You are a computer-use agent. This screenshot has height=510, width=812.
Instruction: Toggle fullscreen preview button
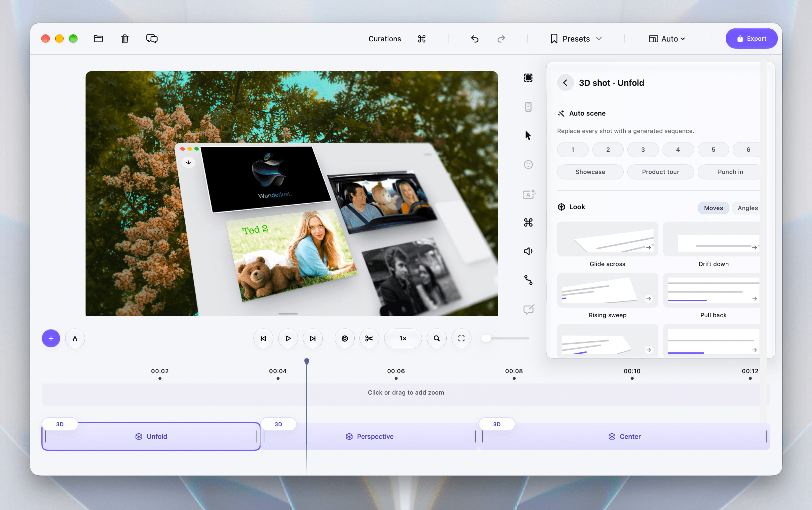[x=461, y=339]
